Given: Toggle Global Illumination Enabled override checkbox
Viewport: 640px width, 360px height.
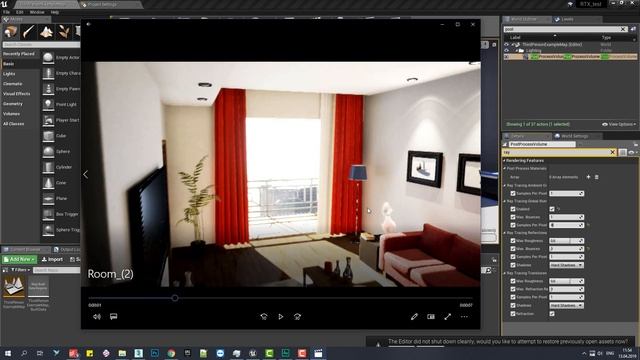Looking at the screenshot, I should [513, 209].
